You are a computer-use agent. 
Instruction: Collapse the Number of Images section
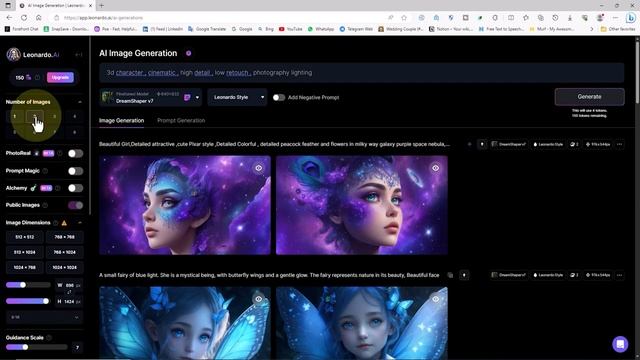80,102
